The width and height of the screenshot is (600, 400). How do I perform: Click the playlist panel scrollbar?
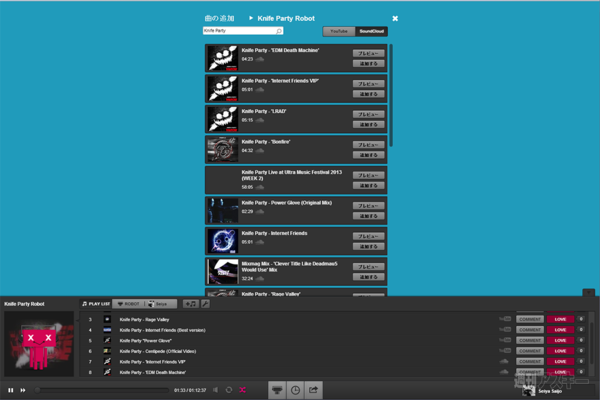tap(592, 343)
